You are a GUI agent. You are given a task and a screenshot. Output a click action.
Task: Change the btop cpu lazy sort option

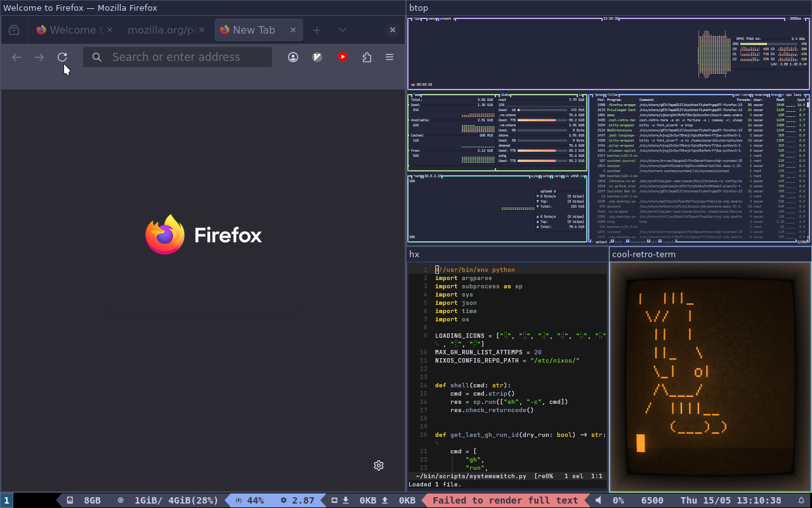(793, 95)
